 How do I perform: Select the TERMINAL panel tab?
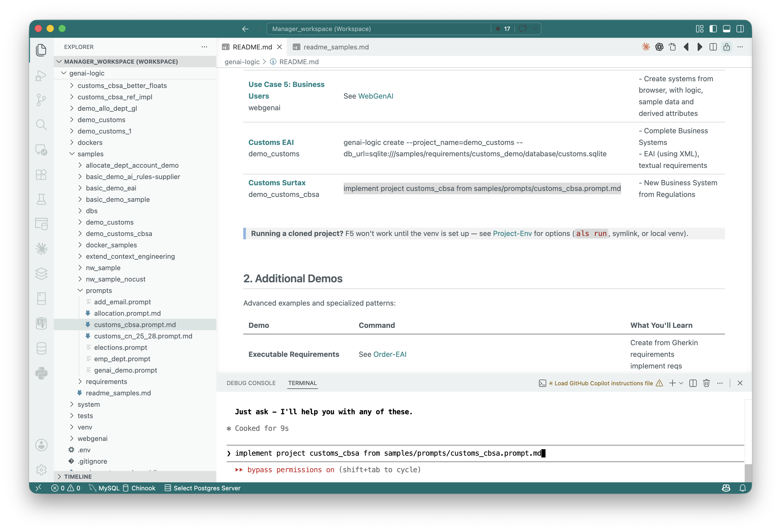tap(303, 383)
